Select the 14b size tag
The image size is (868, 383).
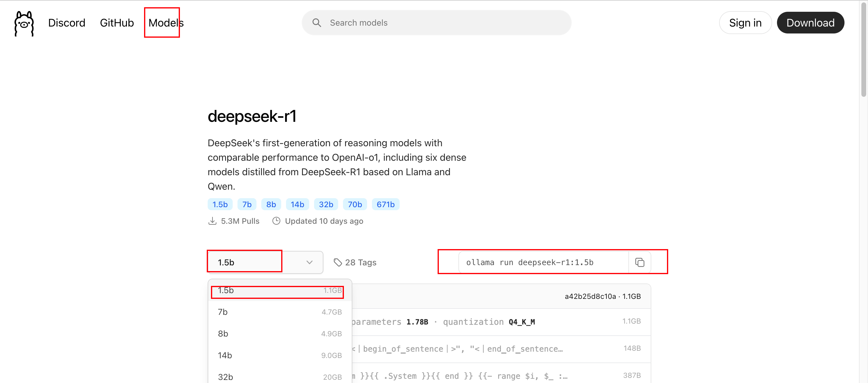(297, 204)
